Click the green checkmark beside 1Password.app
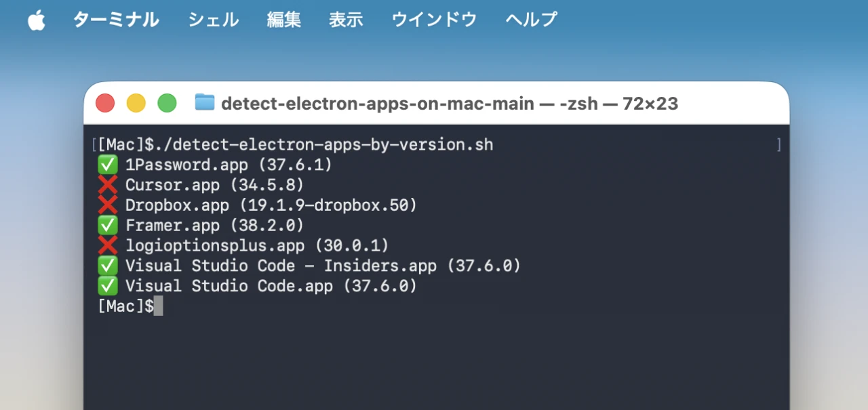The height and width of the screenshot is (410, 868). 107,164
